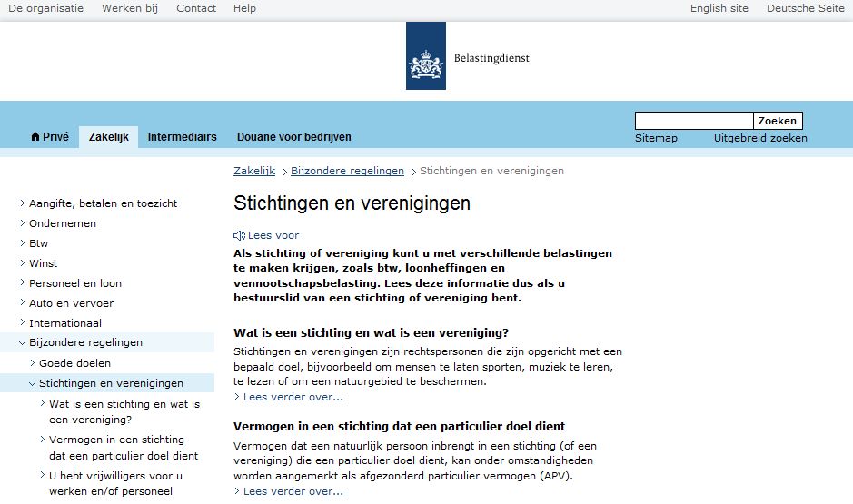Open Ondernemen in the sidebar
The height and width of the screenshot is (504, 853).
click(63, 223)
